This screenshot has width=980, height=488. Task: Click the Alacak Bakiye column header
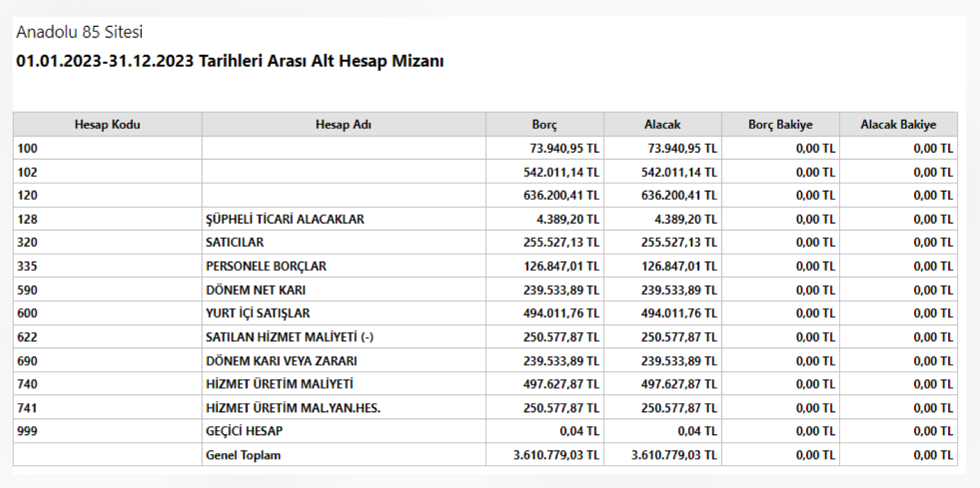[898, 125]
